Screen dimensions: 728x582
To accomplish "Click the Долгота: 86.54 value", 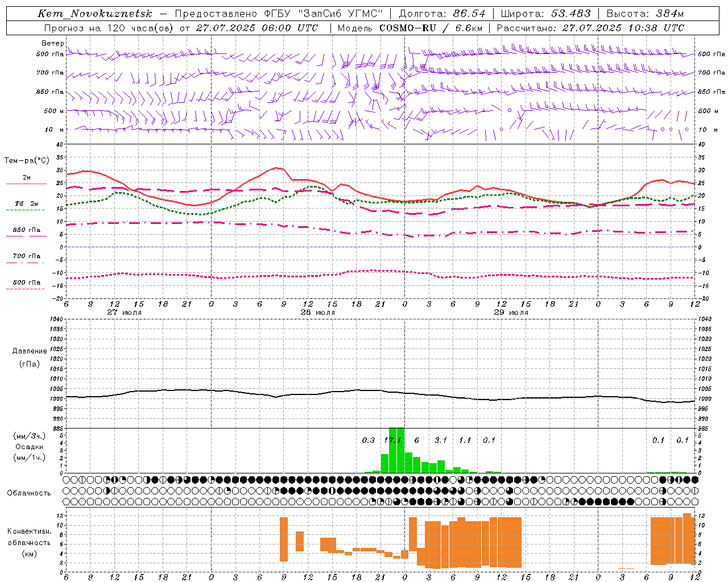I will point(442,14).
